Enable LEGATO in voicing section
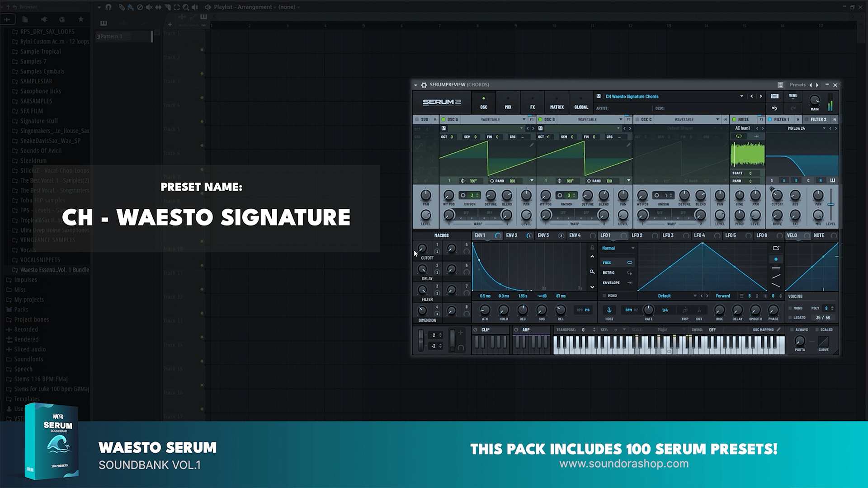Image resolution: width=868 pixels, height=488 pixels. [x=790, y=318]
